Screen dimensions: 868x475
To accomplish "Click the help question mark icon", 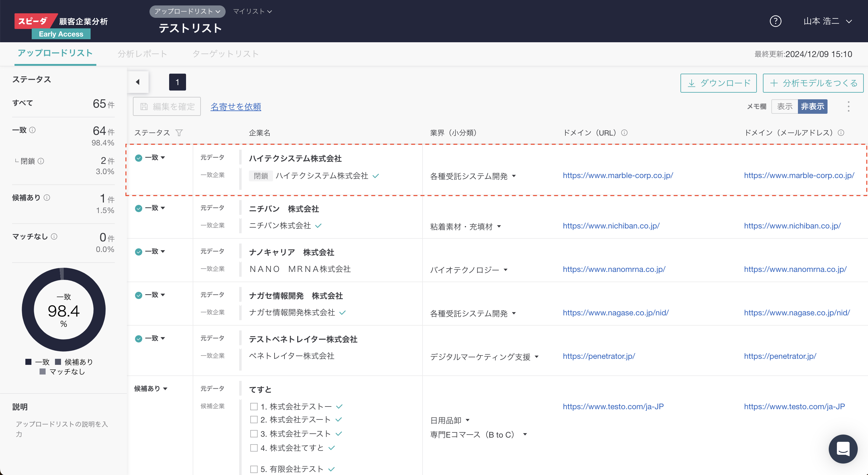I will coord(775,21).
